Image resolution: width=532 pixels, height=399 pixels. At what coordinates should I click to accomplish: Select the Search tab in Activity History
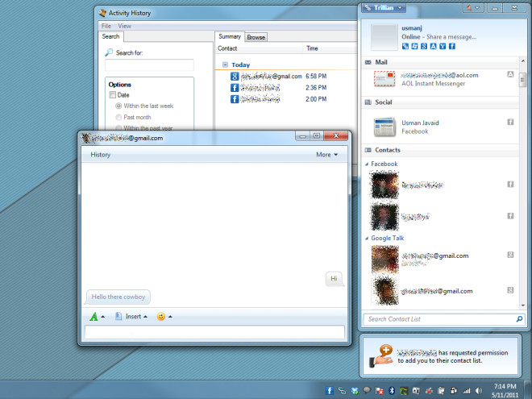(111, 36)
